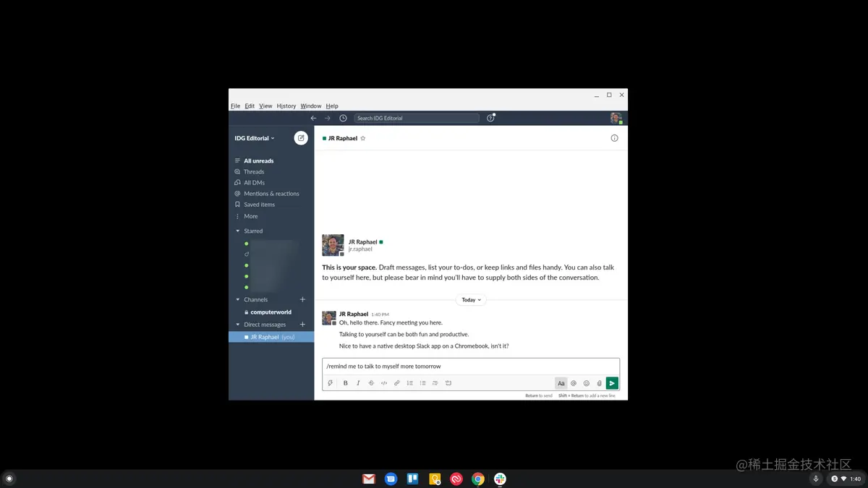Open the Edit menu

[250, 106]
